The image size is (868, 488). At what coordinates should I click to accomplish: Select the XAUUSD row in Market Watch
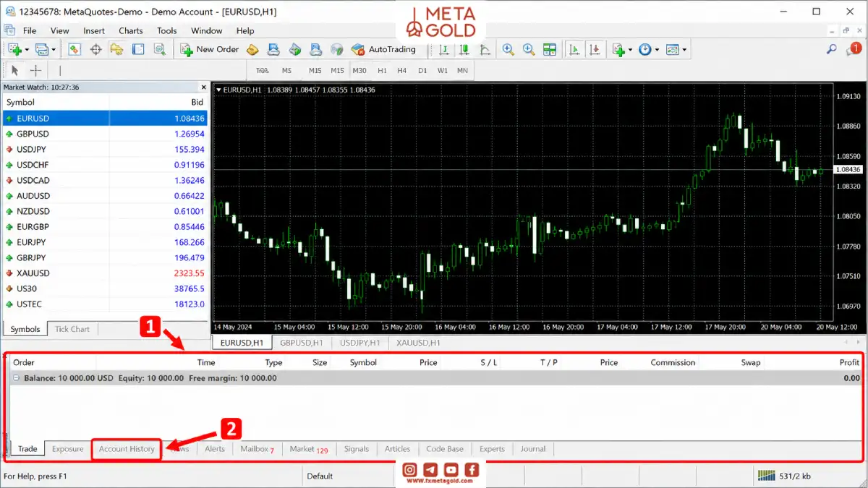pos(106,273)
